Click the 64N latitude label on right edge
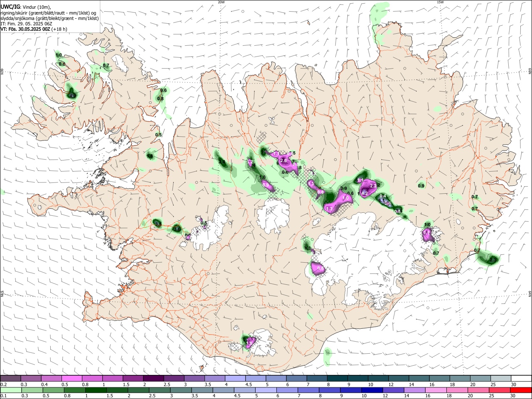The width and height of the screenshot is (532, 399). click(530, 293)
